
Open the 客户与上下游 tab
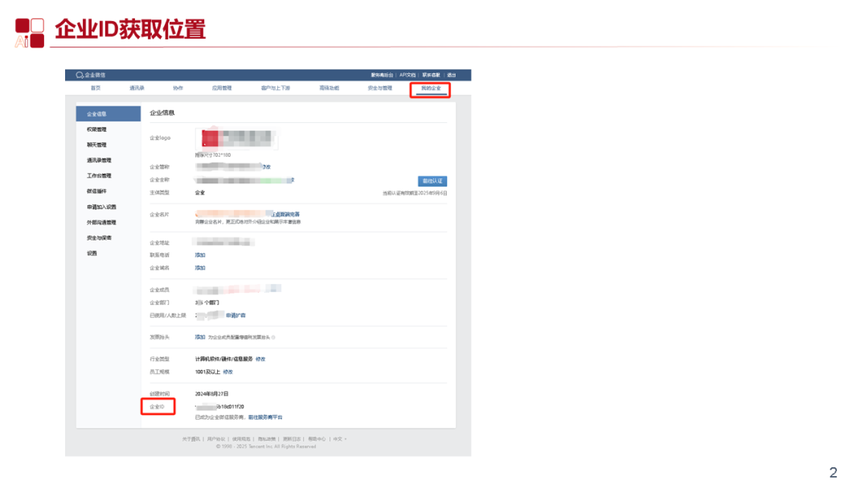tap(275, 88)
